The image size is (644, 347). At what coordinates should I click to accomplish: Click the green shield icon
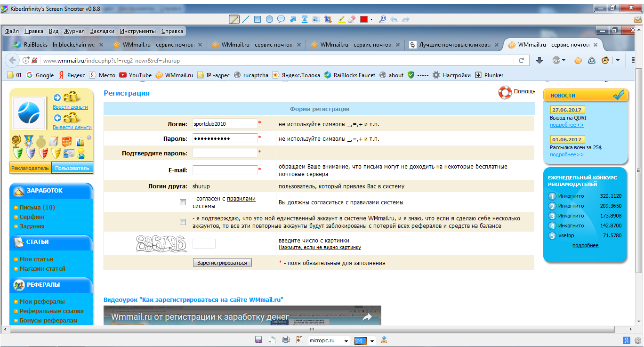(x=17, y=153)
